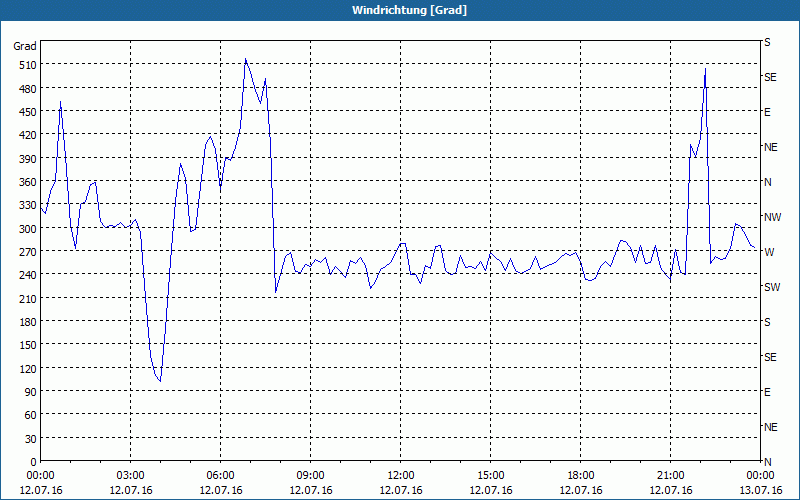Select the 09:00 time label
Viewport: 800px width, 500px height.
pos(310,476)
